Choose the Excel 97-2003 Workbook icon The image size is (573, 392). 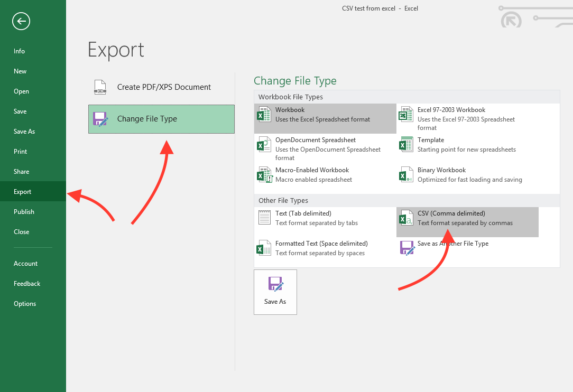coord(406,114)
